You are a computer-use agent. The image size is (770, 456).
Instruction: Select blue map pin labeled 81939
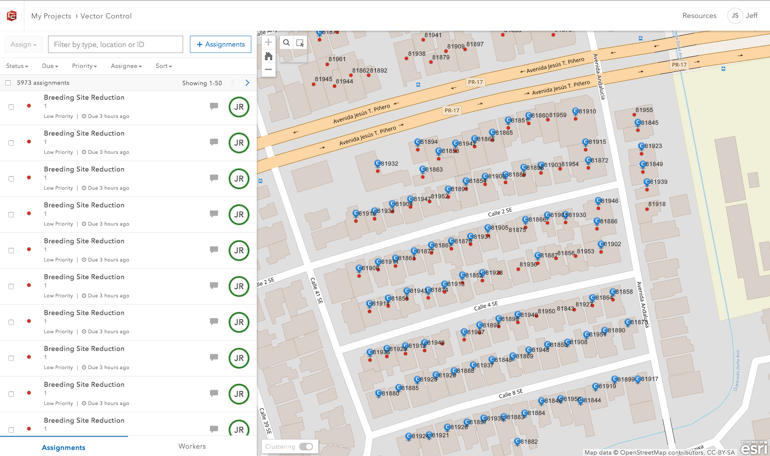click(647, 182)
